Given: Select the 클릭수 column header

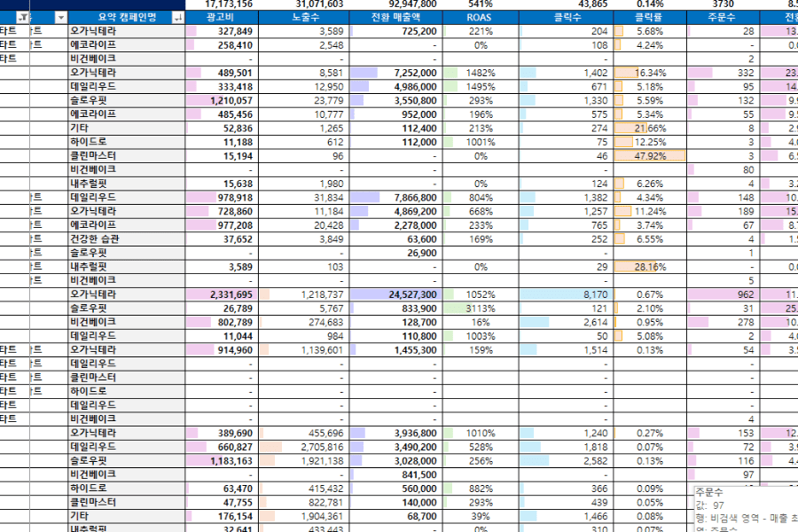Looking at the screenshot, I should click(567, 18).
